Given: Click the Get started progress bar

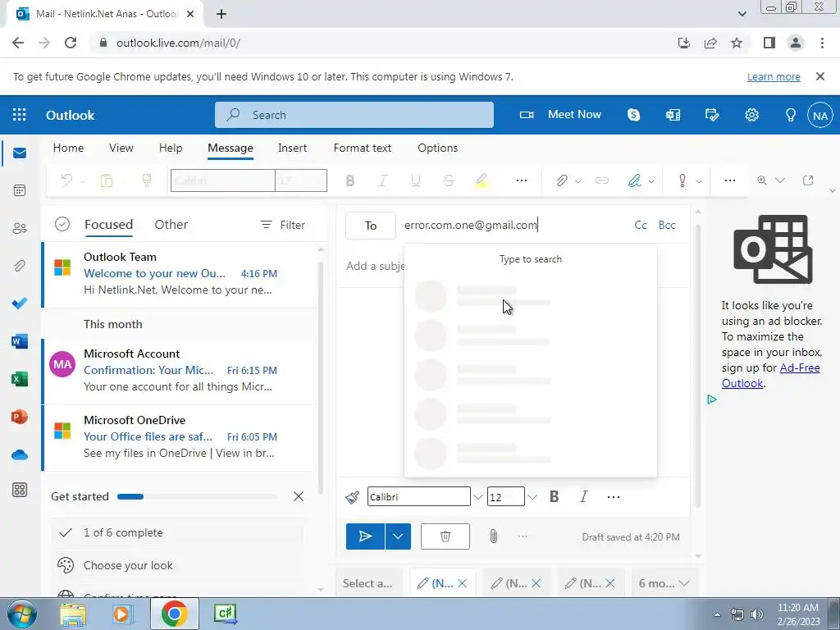Looking at the screenshot, I should 197,496.
